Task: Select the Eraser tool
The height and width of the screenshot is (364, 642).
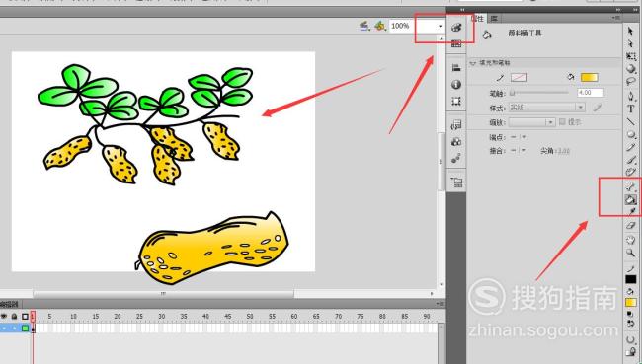Action: pyautogui.click(x=630, y=225)
